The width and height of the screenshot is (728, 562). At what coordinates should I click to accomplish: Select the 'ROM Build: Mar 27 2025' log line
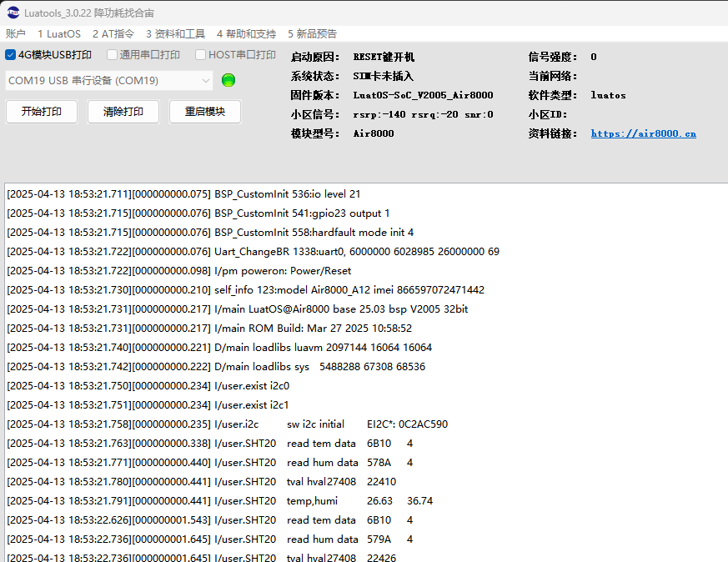click(x=209, y=329)
